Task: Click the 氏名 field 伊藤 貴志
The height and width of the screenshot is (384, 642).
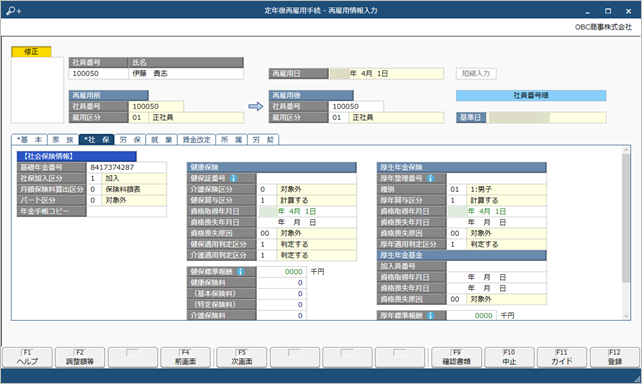Action: pos(186,74)
